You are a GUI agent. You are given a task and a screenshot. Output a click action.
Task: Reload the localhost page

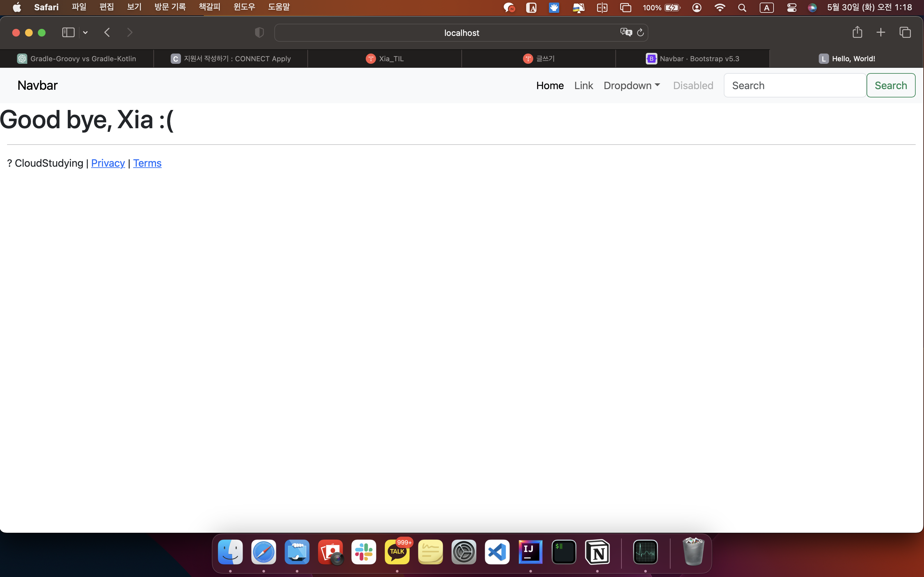(641, 33)
